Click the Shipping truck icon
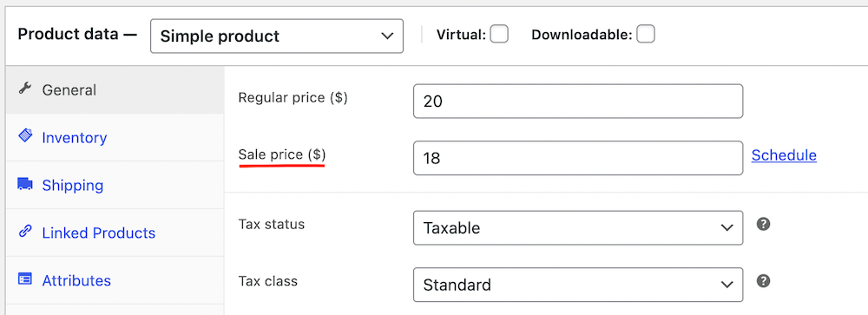The width and height of the screenshot is (868, 315). pyautogui.click(x=25, y=184)
